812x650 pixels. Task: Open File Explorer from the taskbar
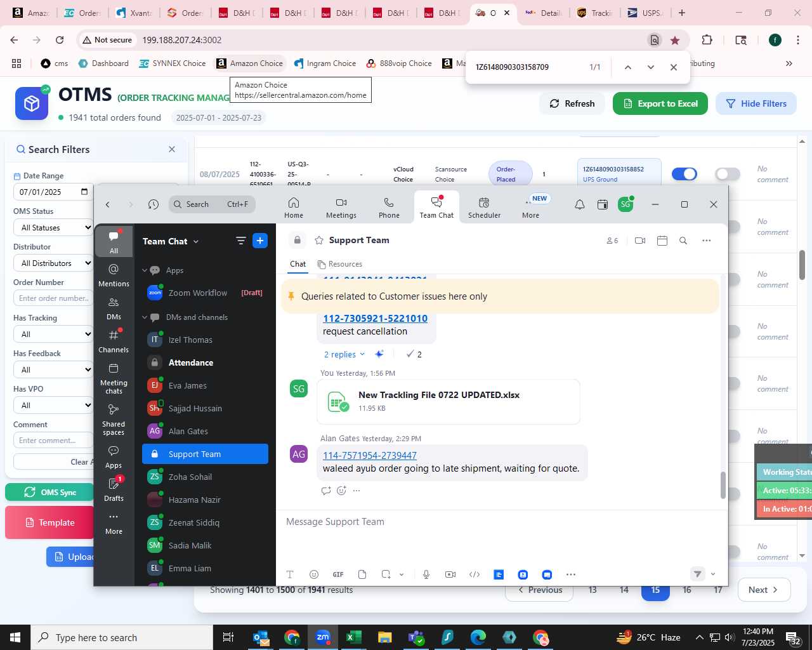(384, 637)
